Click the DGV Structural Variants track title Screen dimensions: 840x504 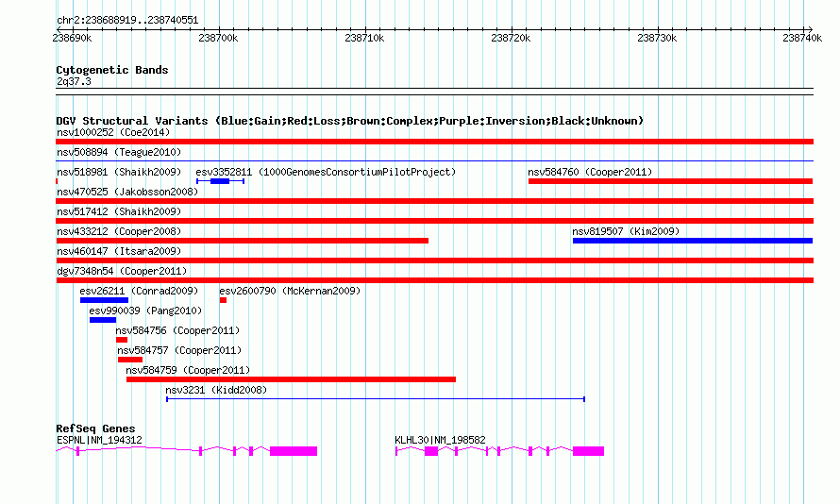pos(350,121)
